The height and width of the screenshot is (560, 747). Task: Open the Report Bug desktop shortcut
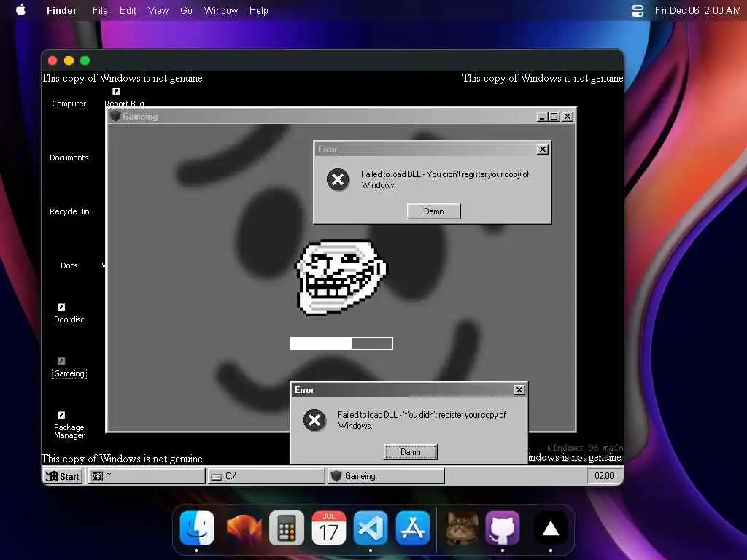[124, 98]
